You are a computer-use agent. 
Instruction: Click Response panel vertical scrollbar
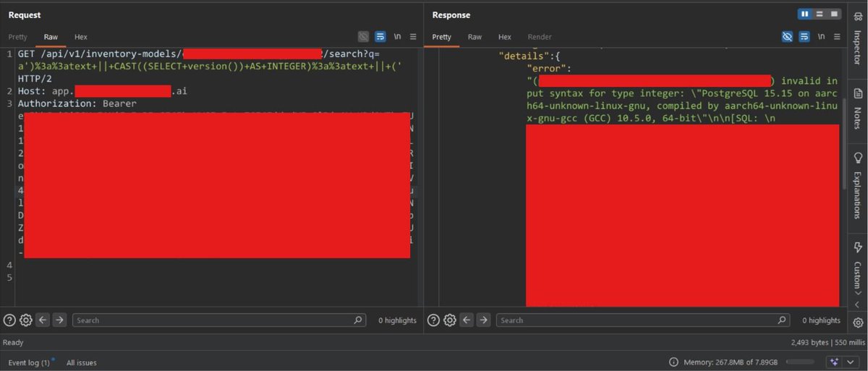[843, 145]
